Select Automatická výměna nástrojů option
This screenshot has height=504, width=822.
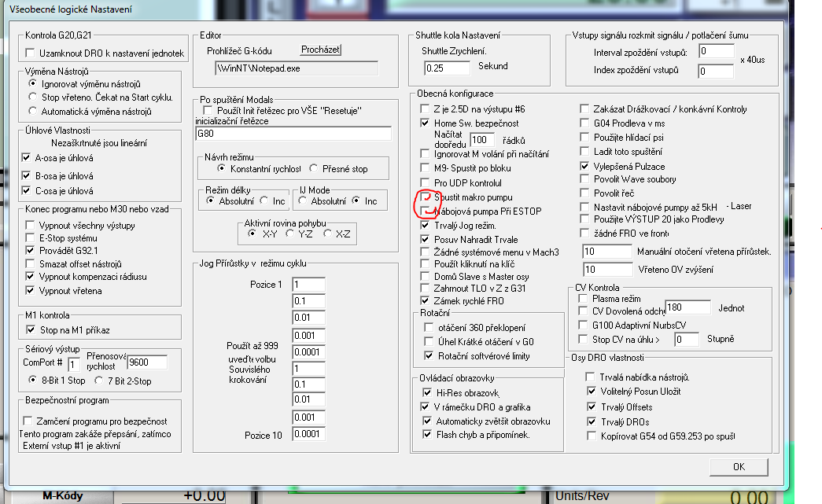click(32, 112)
